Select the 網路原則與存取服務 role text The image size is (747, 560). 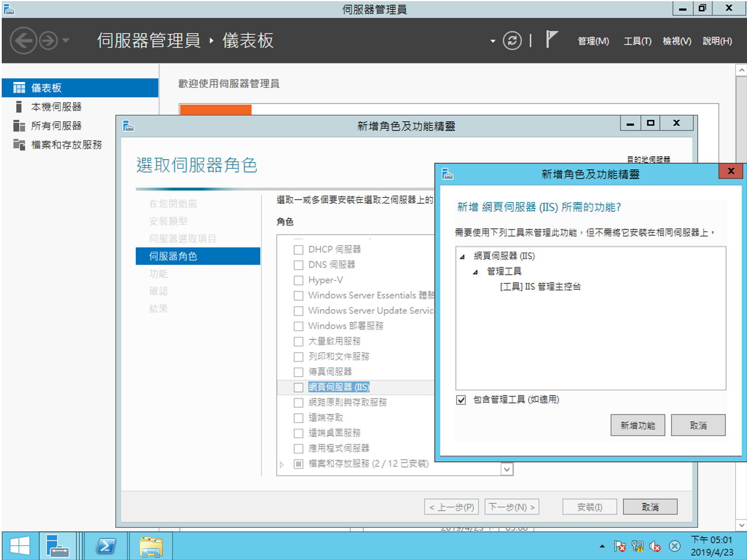point(347,403)
